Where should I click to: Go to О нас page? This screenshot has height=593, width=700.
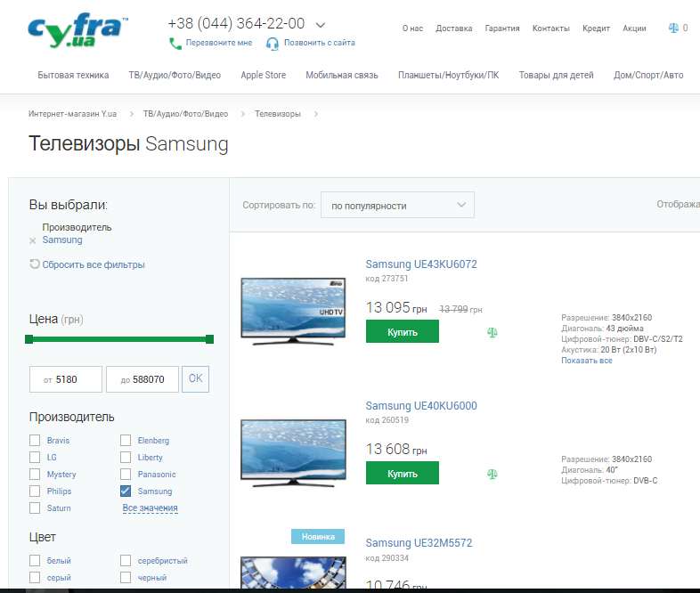click(412, 28)
